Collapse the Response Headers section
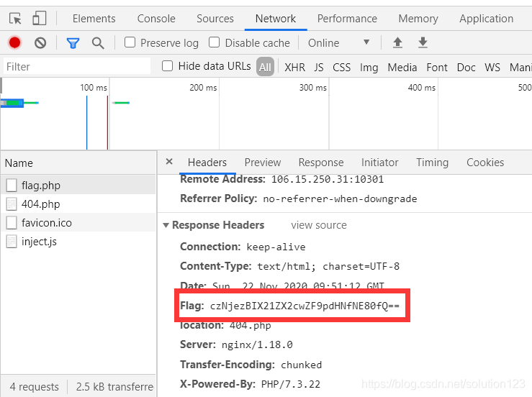The width and height of the screenshot is (532, 397). coord(166,225)
